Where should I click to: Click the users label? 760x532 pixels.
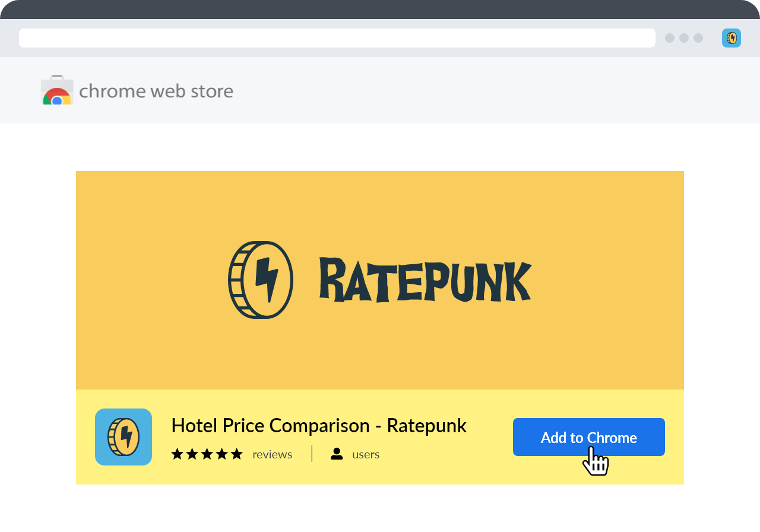tap(365, 454)
